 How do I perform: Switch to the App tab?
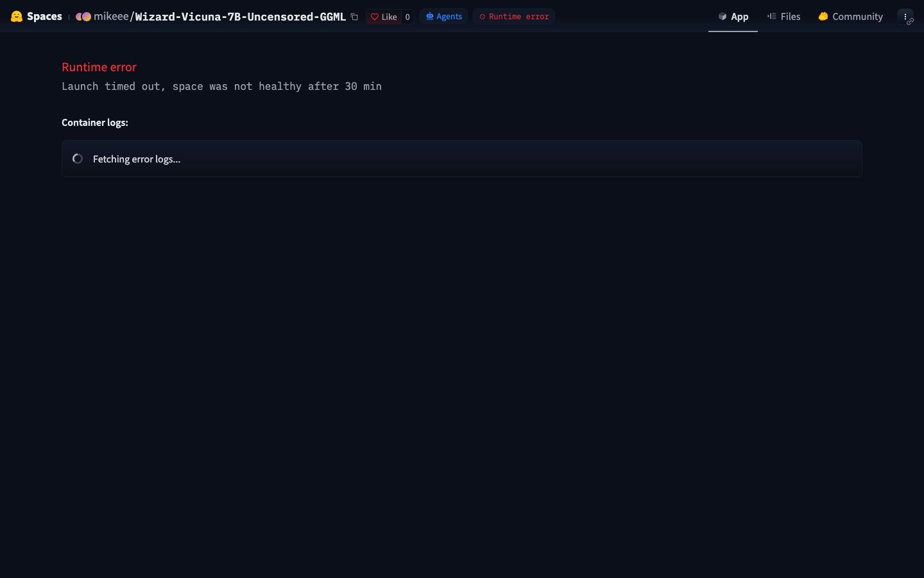pyautogui.click(x=733, y=17)
